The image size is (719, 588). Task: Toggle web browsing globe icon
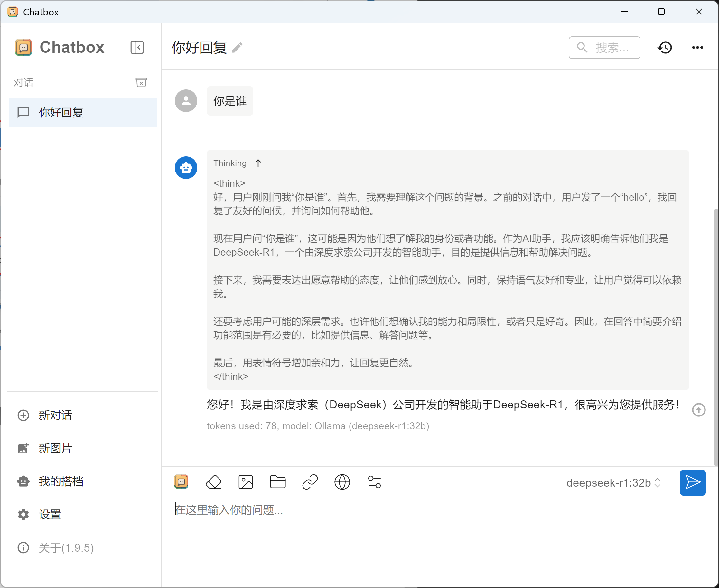tap(342, 482)
